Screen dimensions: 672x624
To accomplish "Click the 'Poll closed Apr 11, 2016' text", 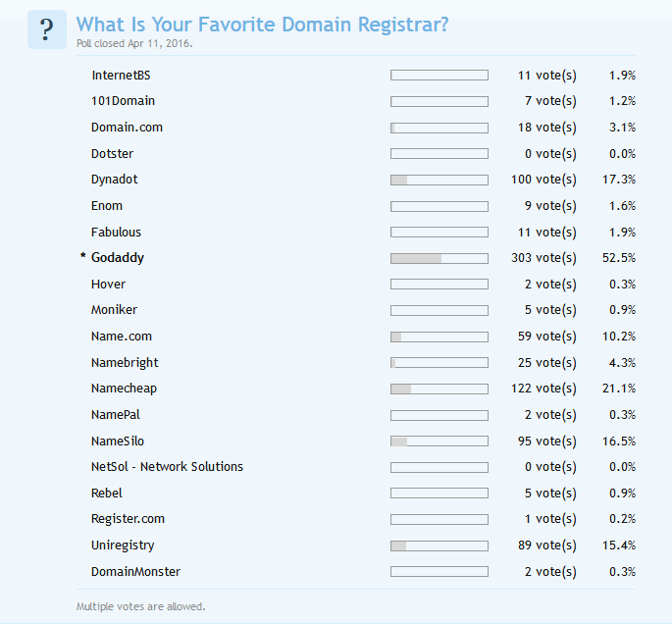I will (x=134, y=44).
